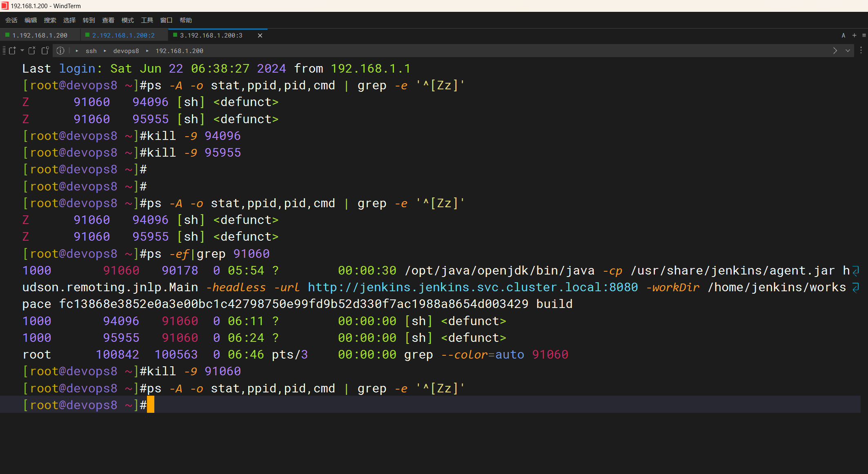Click '06:11' in the 94096 process row
868x474 pixels.
tap(246, 321)
